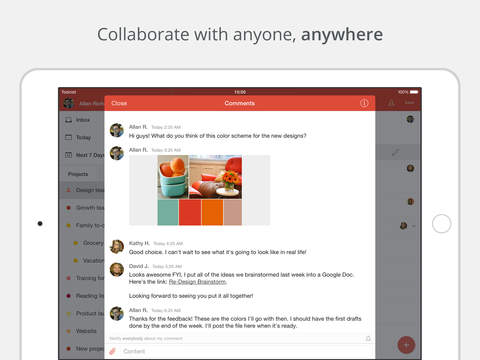Select the Design project in sidebar

point(82,190)
